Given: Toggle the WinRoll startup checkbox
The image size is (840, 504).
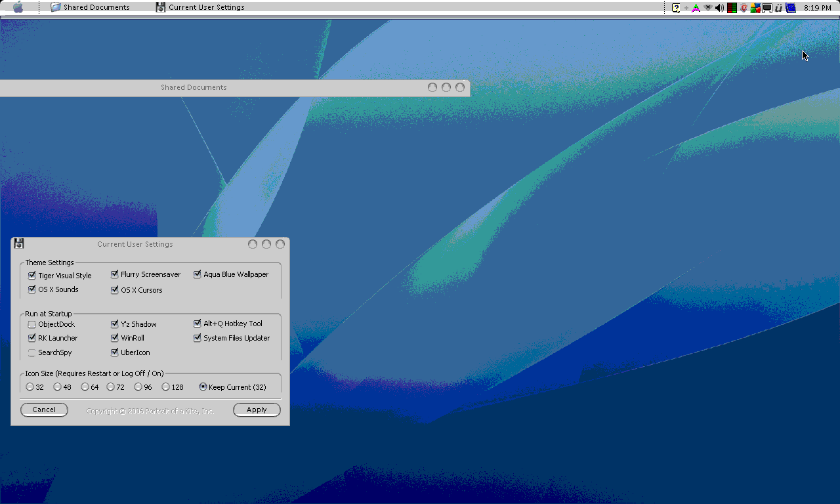Looking at the screenshot, I should [115, 338].
